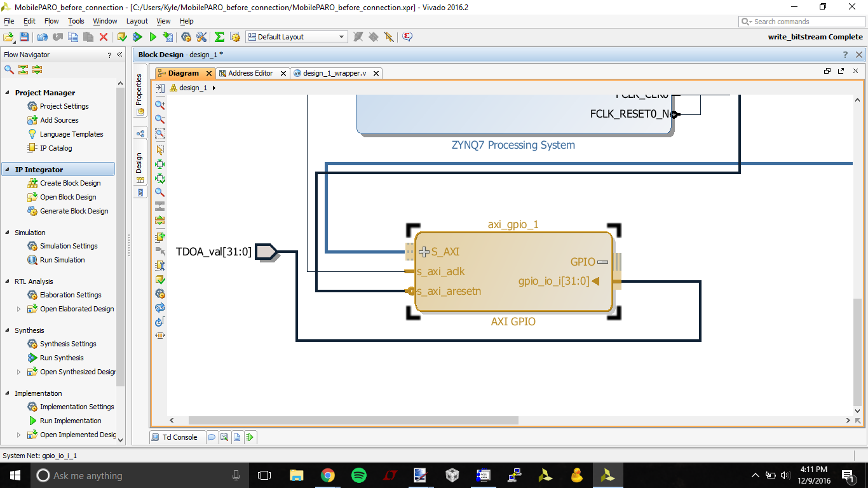Click the Auto-fit selection green arrows icon
Viewport: 868px width, 488px height.
pyautogui.click(x=160, y=164)
